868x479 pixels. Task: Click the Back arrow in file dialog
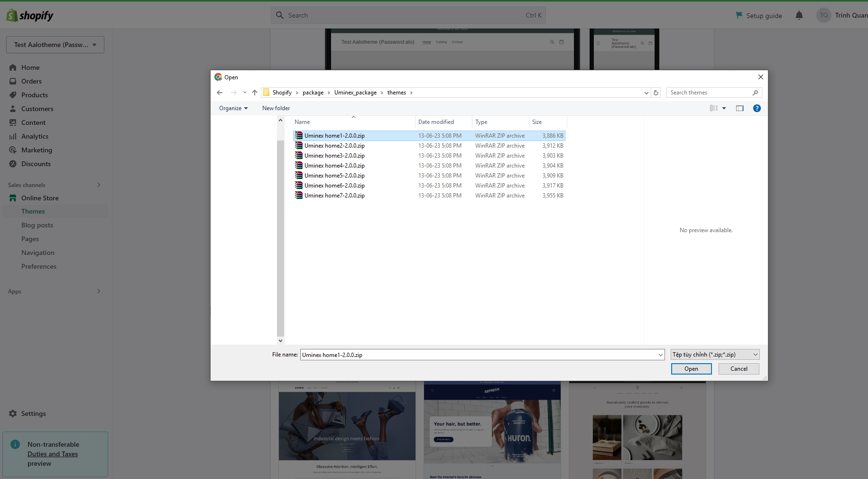click(220, 93)
